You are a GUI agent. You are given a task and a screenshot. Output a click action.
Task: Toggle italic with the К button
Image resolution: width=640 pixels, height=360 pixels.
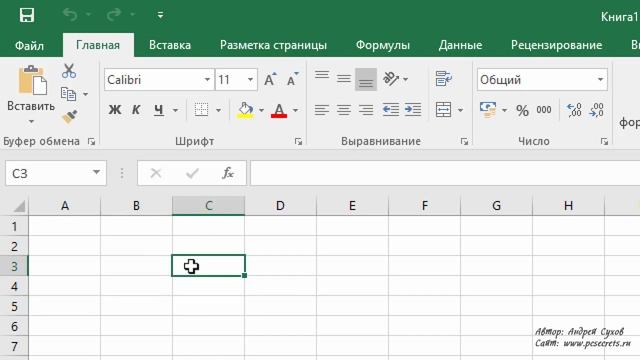(136, 110)
